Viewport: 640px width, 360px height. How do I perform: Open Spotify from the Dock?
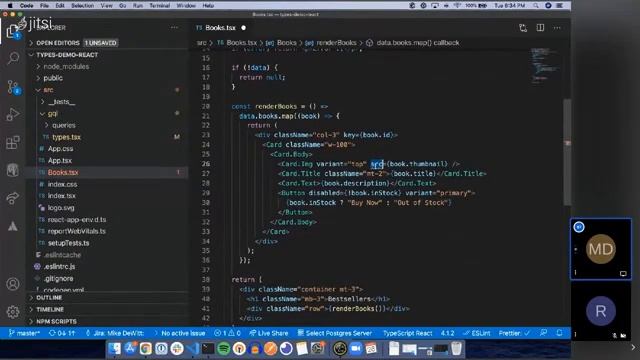click(x=223, y=349)
